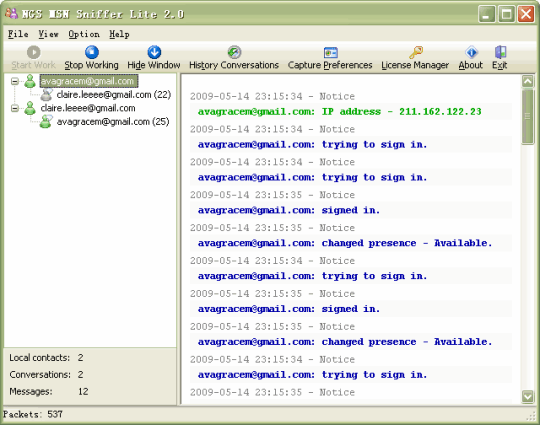
Task: Click the Start Work play icon
Action: [33, 52]
